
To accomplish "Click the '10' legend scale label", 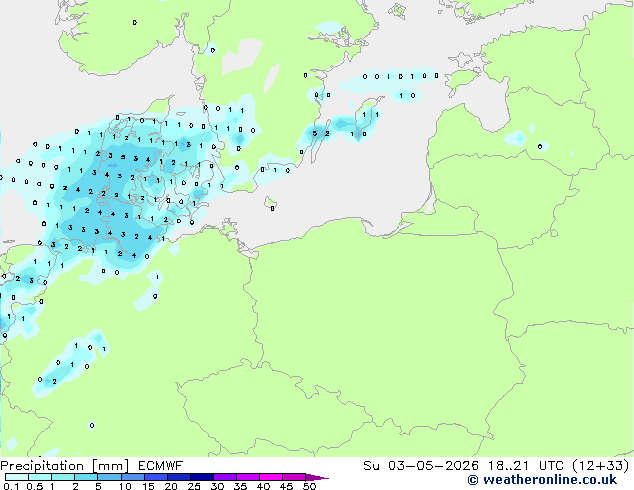I will [x=125, y=486].
